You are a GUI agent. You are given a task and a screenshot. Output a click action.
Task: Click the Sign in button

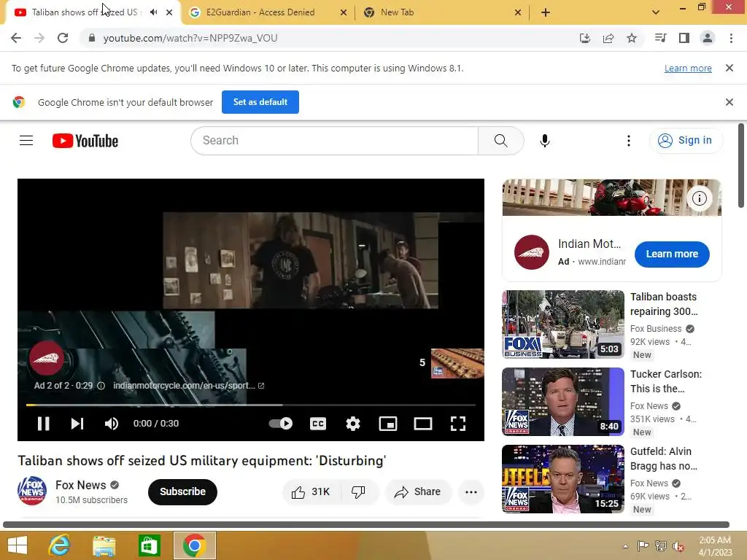(x=686, y=141)
